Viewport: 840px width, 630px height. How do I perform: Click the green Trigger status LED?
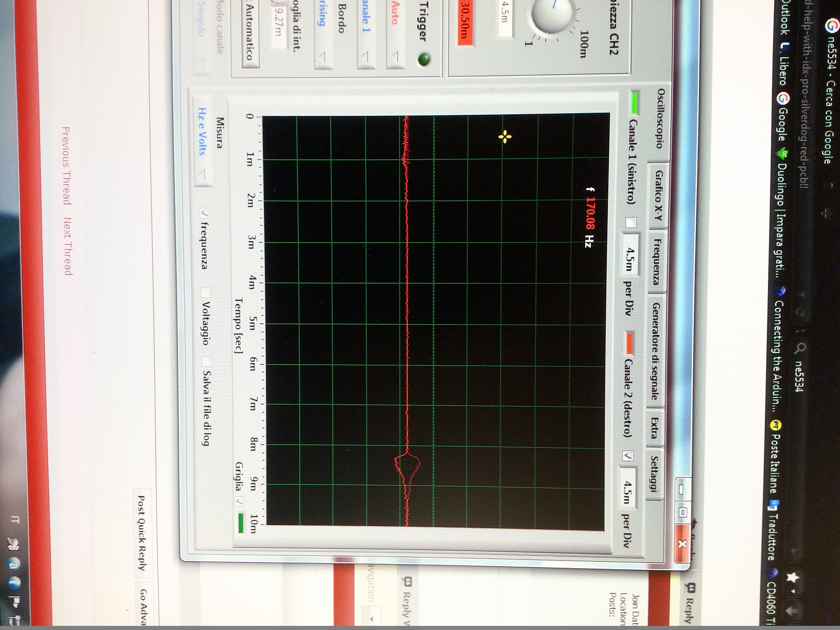424,60
